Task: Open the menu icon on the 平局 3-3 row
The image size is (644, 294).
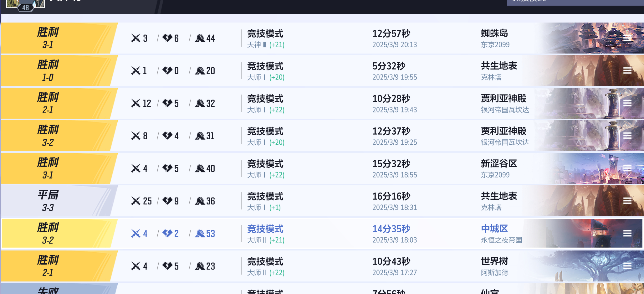Action: tap(627, 201)
